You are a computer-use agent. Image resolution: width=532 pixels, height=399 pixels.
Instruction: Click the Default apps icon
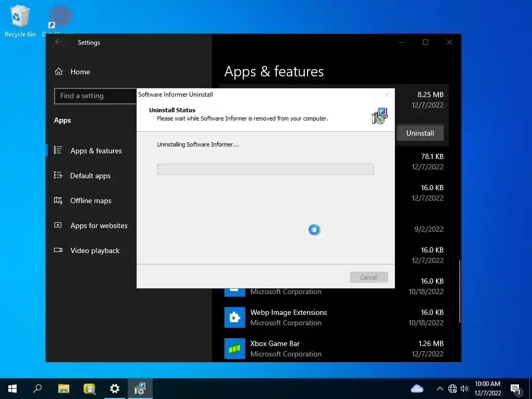point(58,175)
